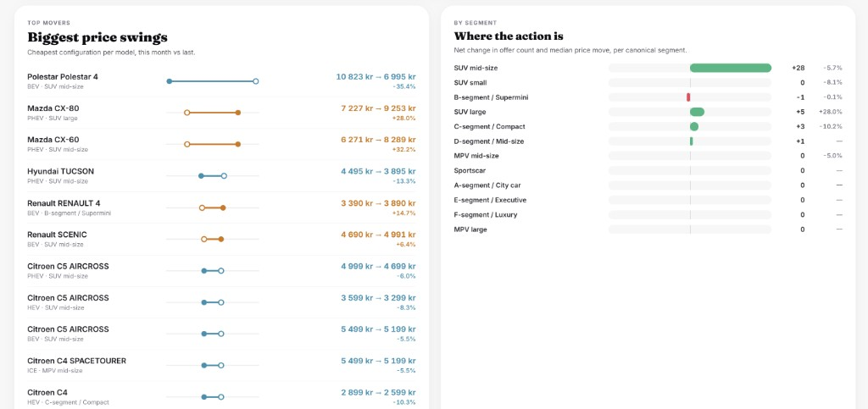Select the BEV Citroen C5 AIRCROSS model name
Viewport: 868px width, 409px height.
pyautogui.click(x=68, y=329)
